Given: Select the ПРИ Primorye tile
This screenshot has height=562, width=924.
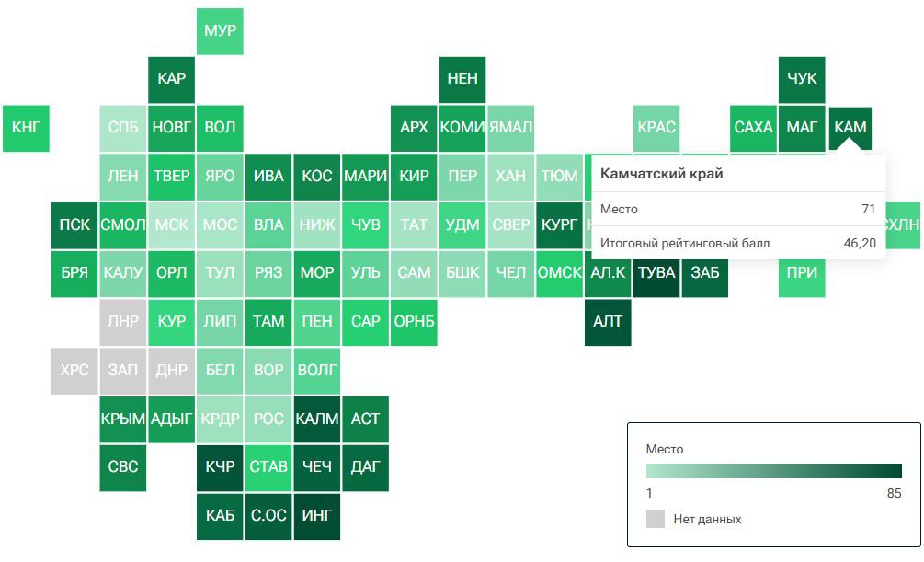Looking at the screenshot, I should click(x=802, y=273).
